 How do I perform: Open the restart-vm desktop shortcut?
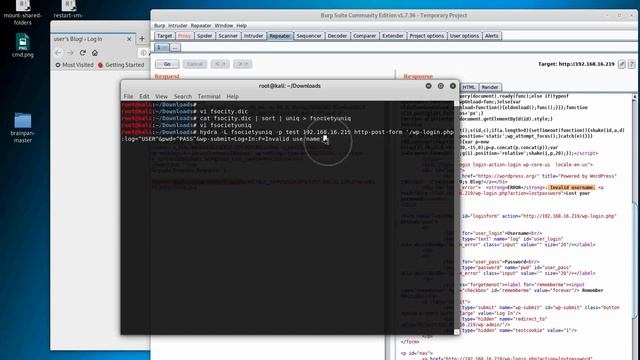click(x=68, y=10)
